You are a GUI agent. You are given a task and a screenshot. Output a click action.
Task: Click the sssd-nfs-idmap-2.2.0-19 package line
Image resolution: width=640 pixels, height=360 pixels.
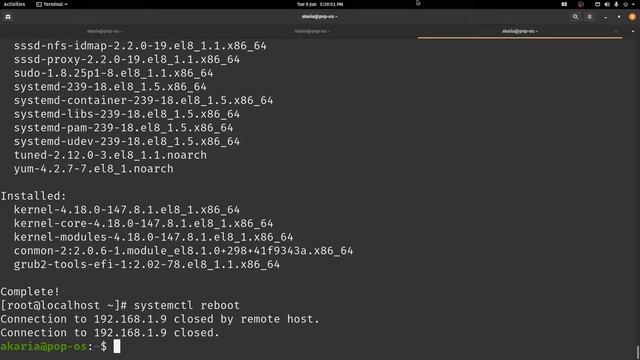coord(140,46)
